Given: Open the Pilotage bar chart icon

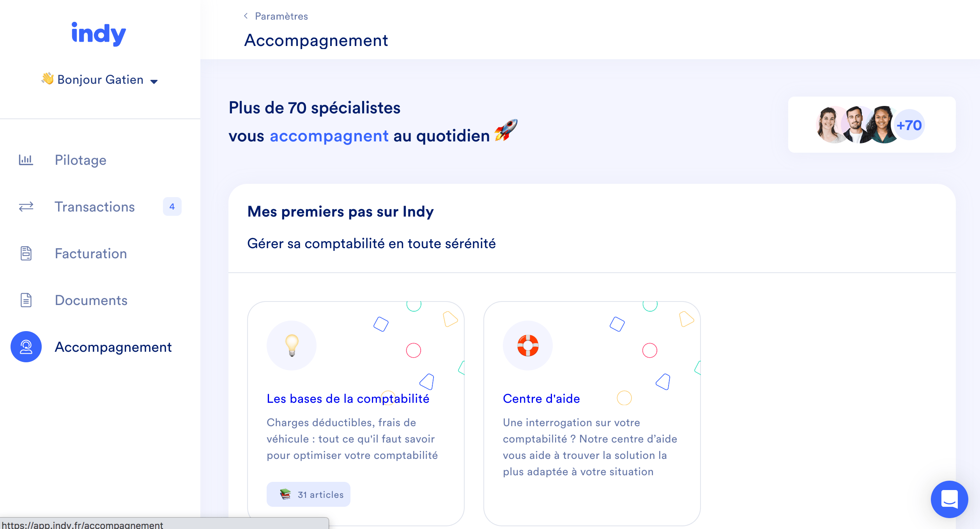Looking at the screenshot, I should 26,160.
